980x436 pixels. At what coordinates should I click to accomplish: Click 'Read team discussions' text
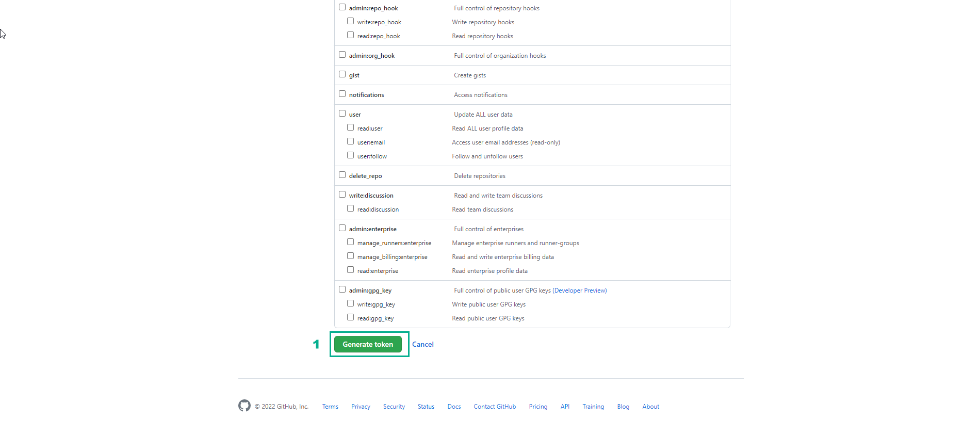click(x=483, y=209)
